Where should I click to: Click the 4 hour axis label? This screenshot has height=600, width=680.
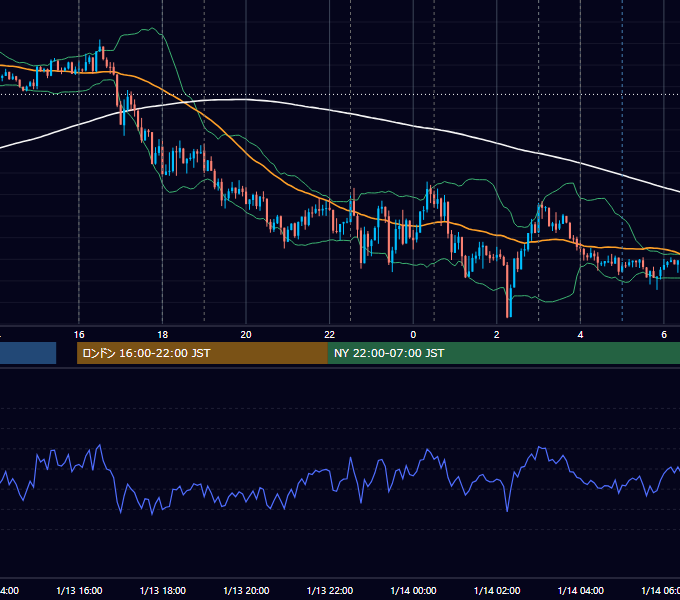580,335
